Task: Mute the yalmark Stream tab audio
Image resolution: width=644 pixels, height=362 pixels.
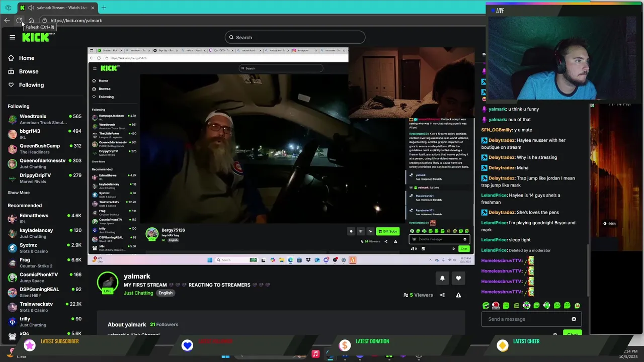Action: 31,8
